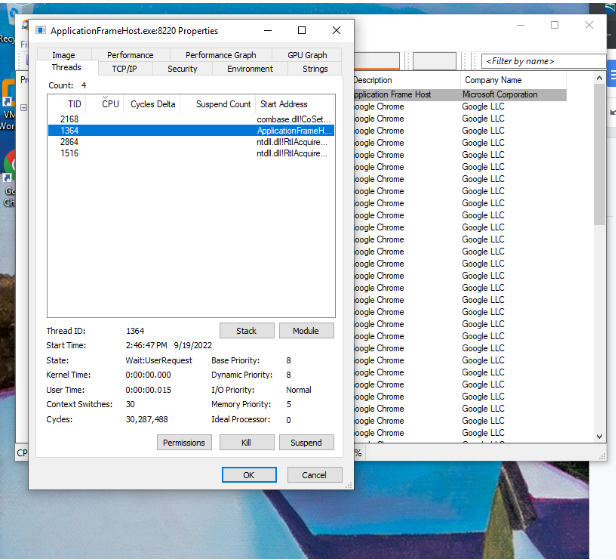Sort by Description column in Process Explorer
616x560 pixels.
click(x=407, y=80)
